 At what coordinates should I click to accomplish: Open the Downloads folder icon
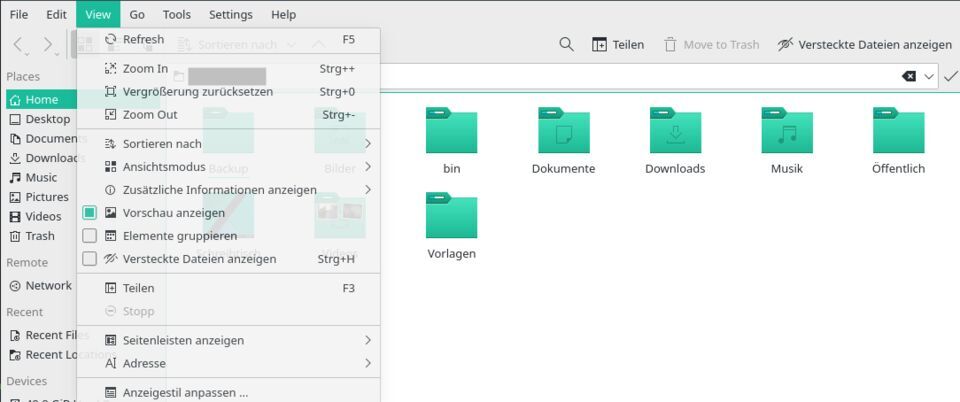point(675,132)
